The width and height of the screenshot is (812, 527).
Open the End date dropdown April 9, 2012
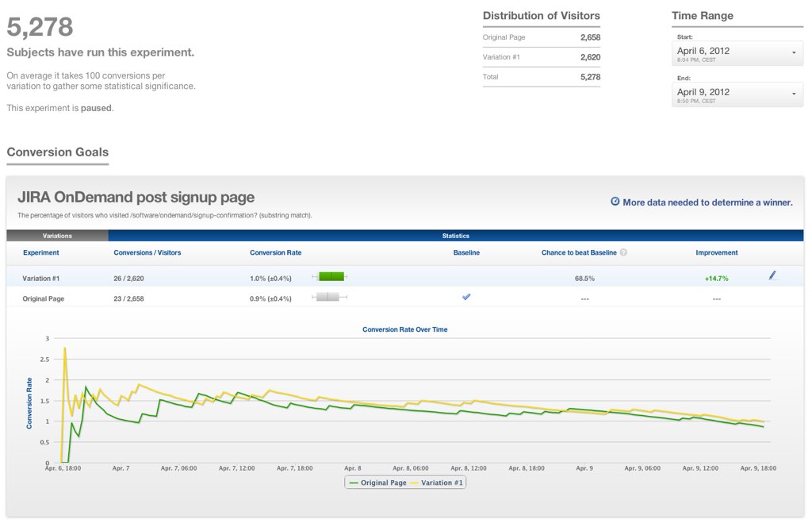coord(737,94)
